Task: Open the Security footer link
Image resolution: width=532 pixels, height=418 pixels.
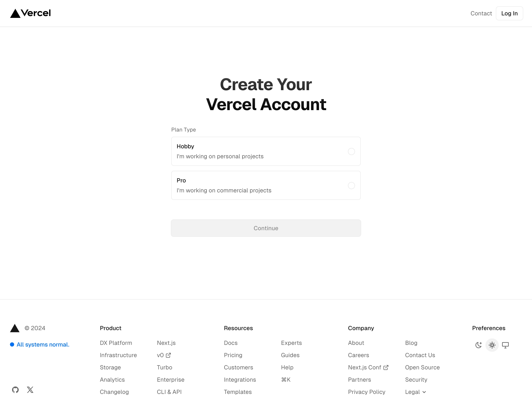Action: click(416, 380)
